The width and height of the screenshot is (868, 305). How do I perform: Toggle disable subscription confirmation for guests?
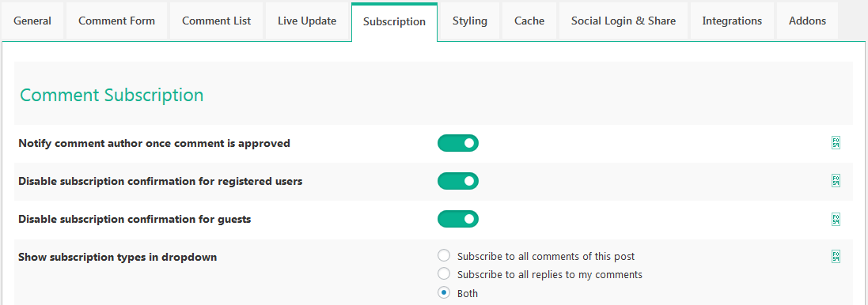(x=458, y=219)
